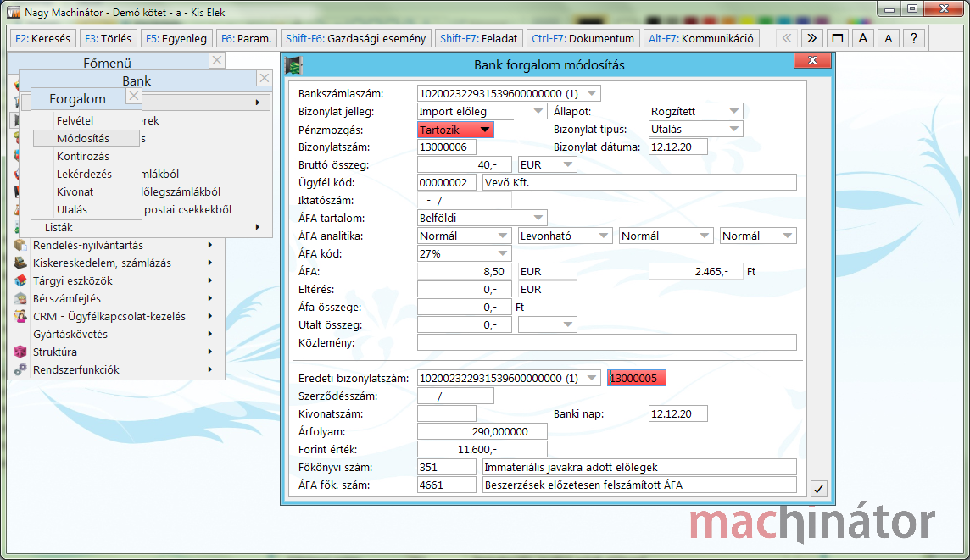The width and height of the screenshot is (970, 560).
Task: Click the Bérszámfejtés icon
Action: pyautogui.click(x=20, y=298)
